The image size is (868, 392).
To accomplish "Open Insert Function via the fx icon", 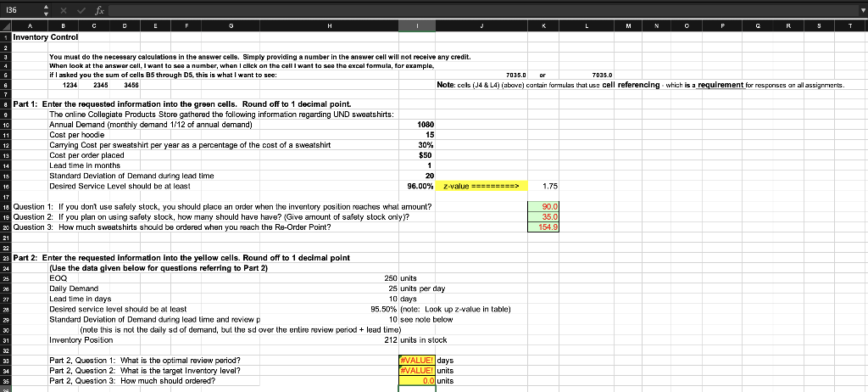I will pyautogui.click(x=99, y=10).
